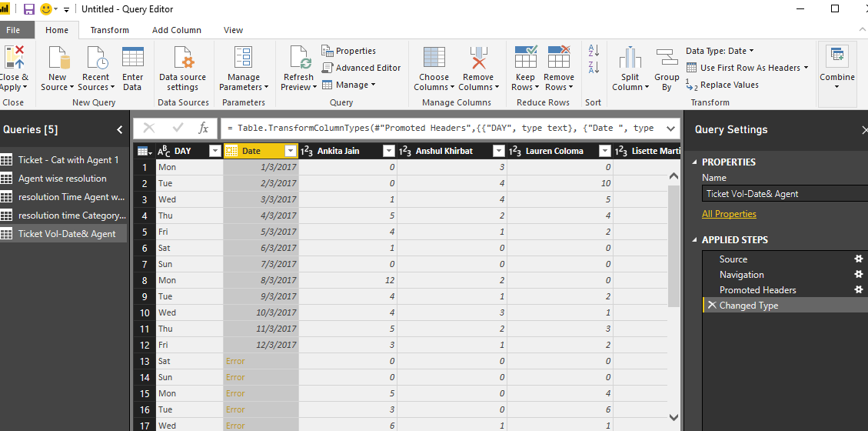Switch to the Add Column tab
Viewport: 868px width, 431px height.
pos(177,30)
